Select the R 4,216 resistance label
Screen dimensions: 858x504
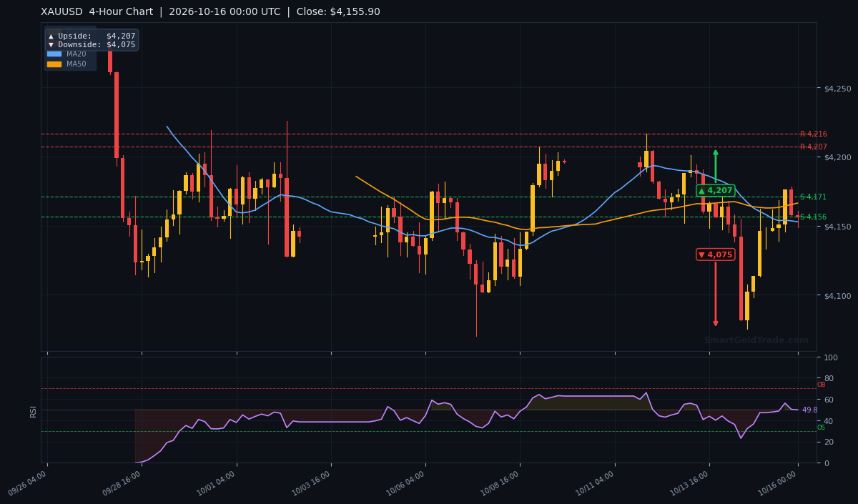tap(813, 134)
